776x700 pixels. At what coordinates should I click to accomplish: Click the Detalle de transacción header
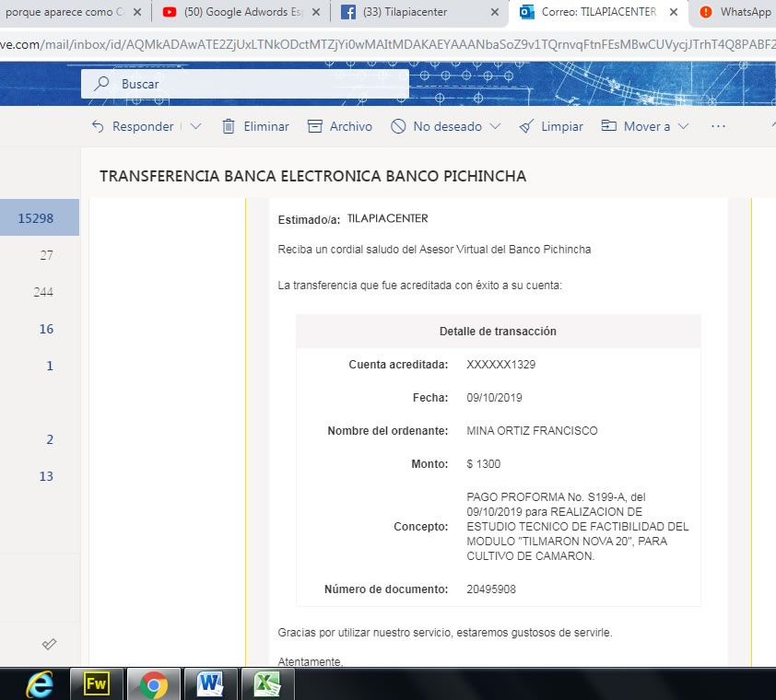pos(498,332)
